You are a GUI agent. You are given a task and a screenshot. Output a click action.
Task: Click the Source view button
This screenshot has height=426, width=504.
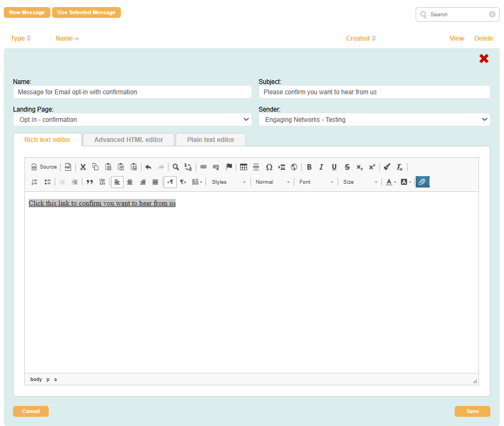coord(44,167)
